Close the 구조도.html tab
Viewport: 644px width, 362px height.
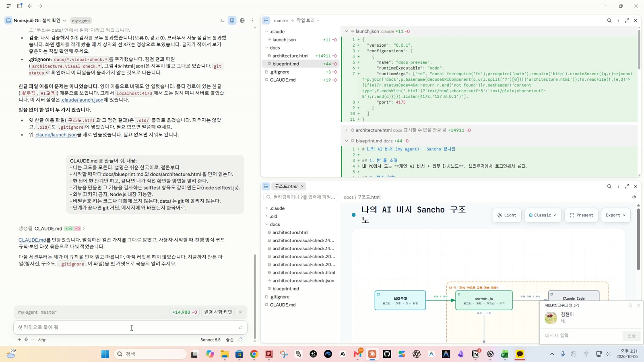coord(302,187)
